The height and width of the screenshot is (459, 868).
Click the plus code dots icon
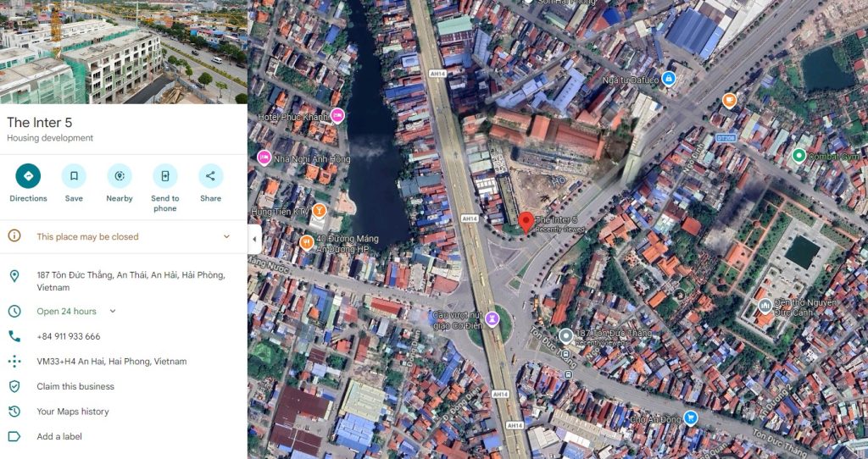(14, 362)
